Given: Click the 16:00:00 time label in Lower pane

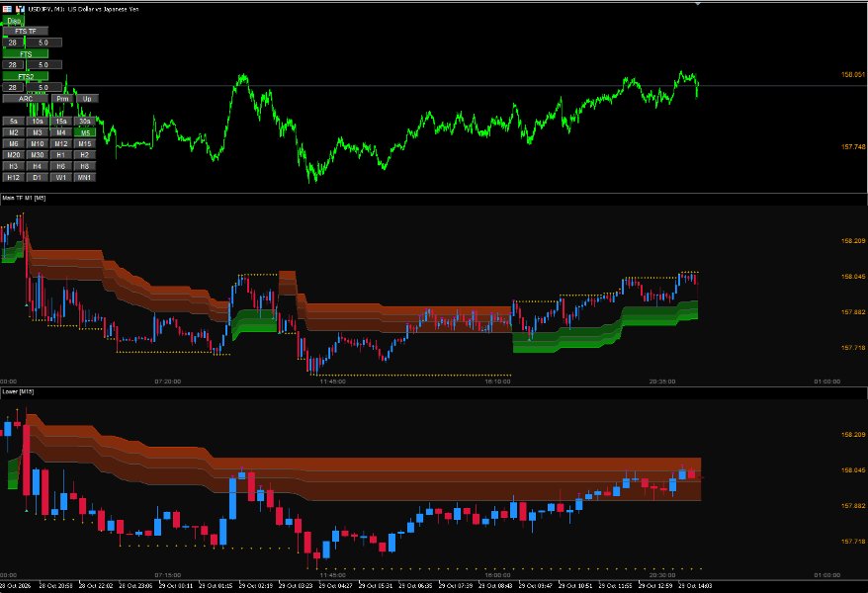Looking at the screenshot, I should (497, 575).
